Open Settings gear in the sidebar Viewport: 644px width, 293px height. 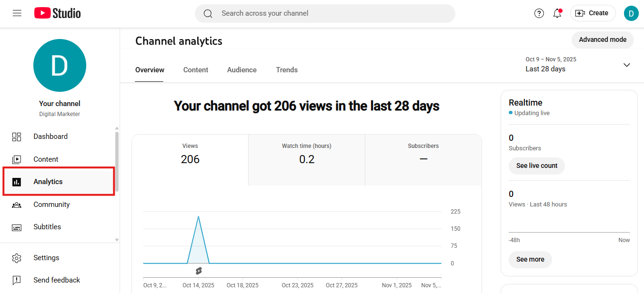point(46,258)
